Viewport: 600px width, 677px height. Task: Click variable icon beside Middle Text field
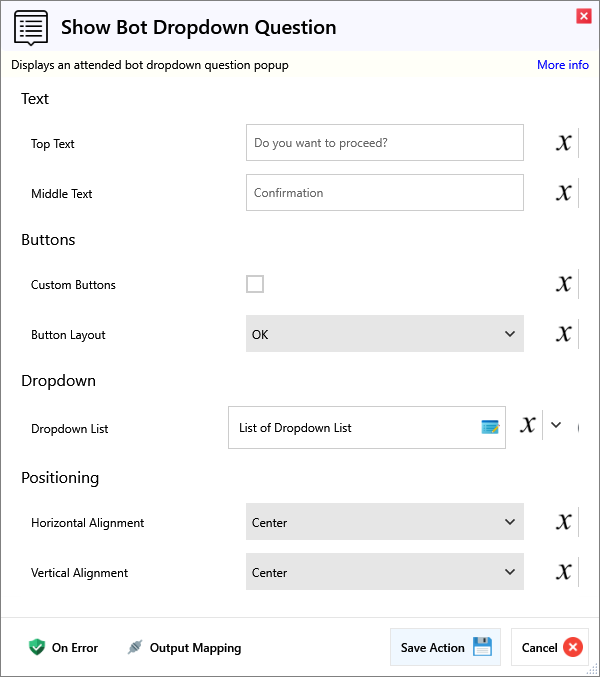(x=564, y=193)
